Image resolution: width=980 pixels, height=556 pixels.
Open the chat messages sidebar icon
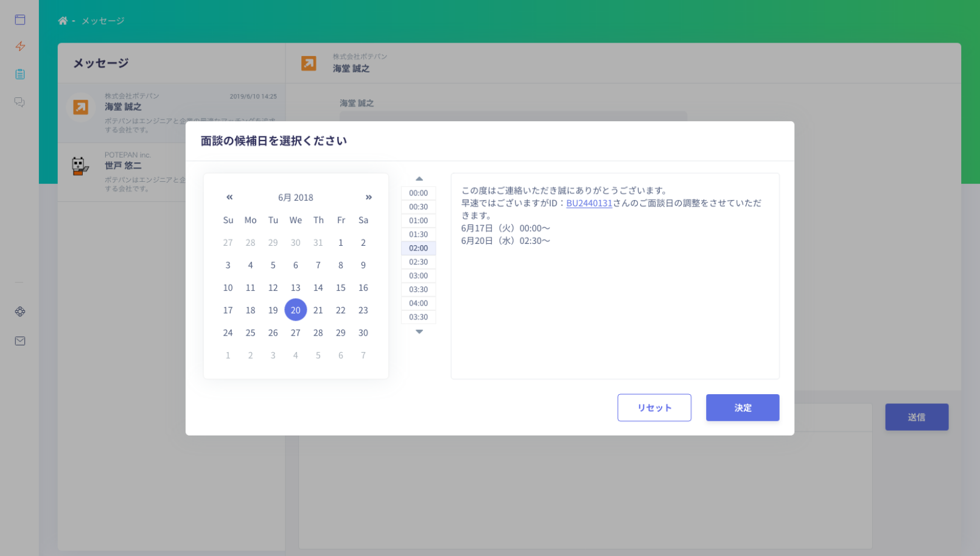coord(19,102)
